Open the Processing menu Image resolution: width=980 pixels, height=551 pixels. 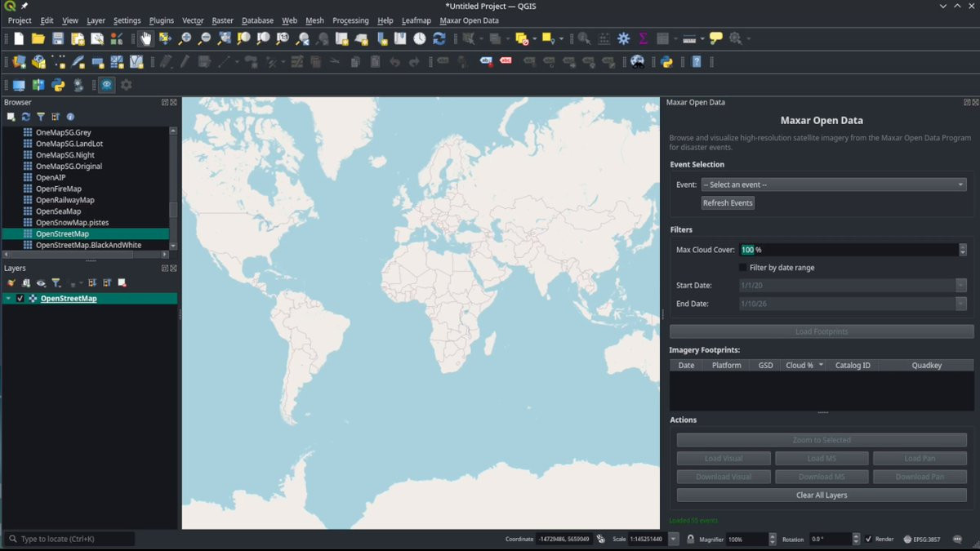pyautogui.click(x=350, y=20)
